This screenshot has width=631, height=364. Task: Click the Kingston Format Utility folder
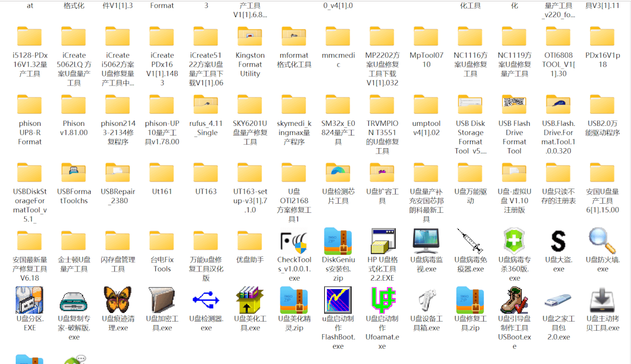tap(250, 36)
